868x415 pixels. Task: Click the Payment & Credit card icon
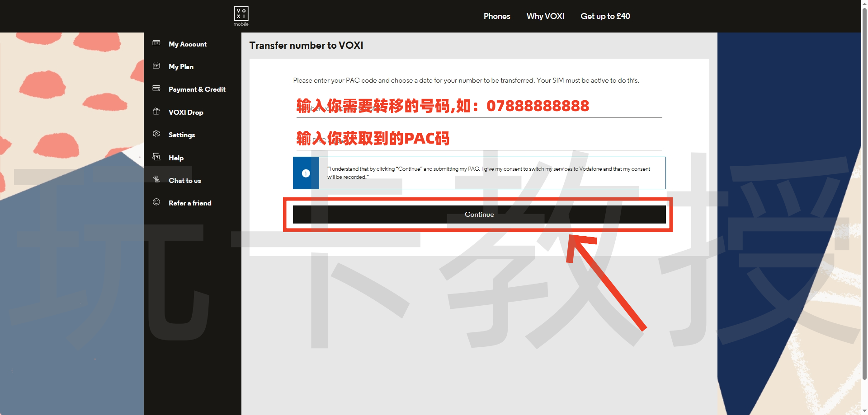point(156,88)
